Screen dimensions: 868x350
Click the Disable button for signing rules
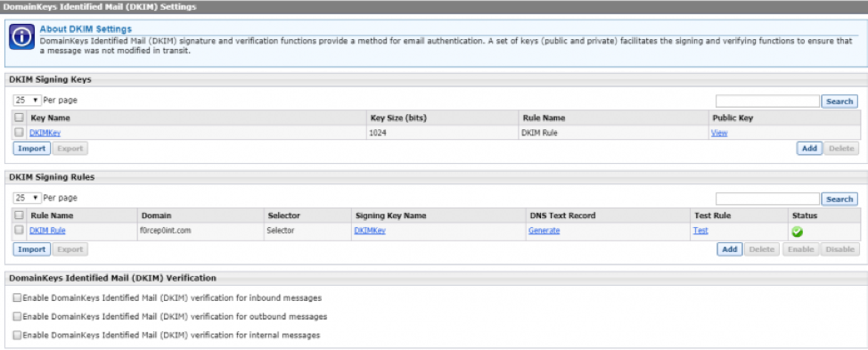839,249
